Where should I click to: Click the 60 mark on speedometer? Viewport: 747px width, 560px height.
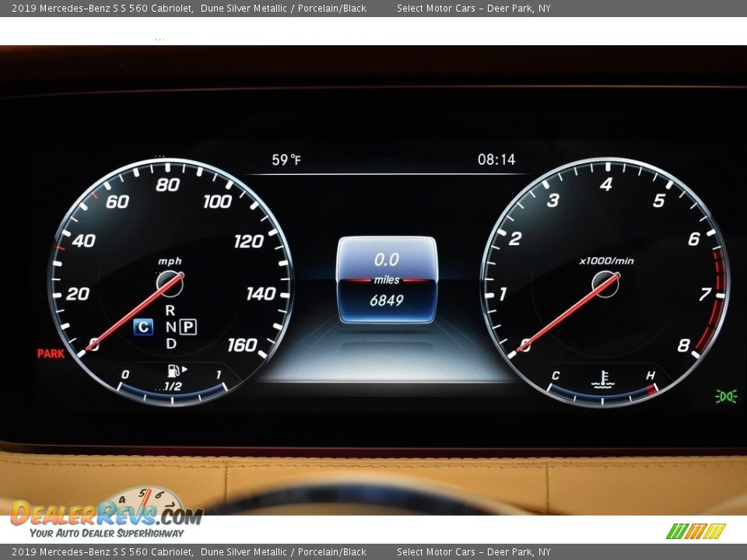click(117, 202)
